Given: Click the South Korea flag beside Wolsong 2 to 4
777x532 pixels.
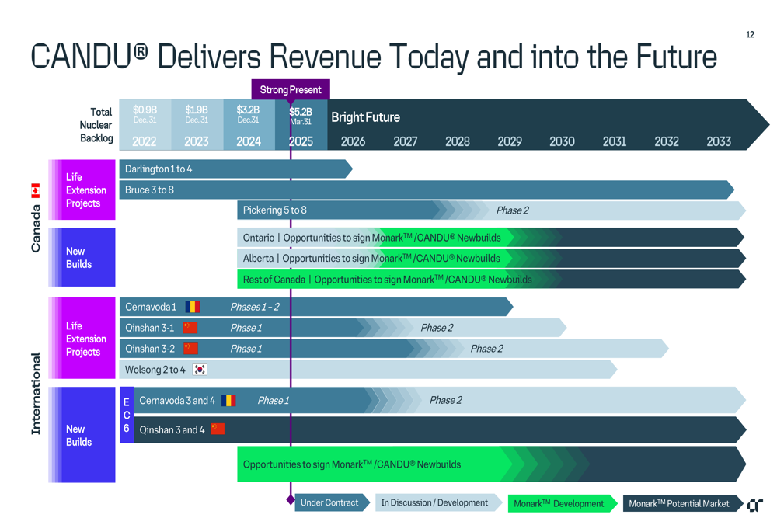Looking at the screenshot, I should click(200, 370).
